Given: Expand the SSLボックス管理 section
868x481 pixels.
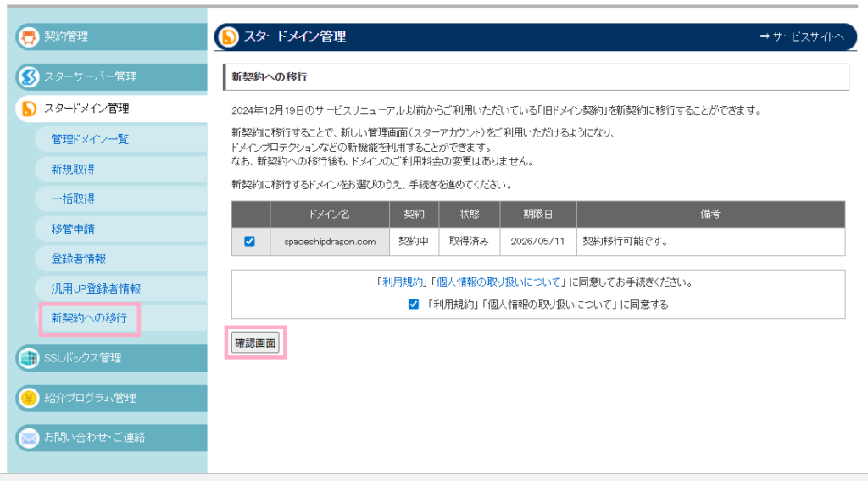Looking at the screenshot, I should pyautogui.click(x=82, y=358).
